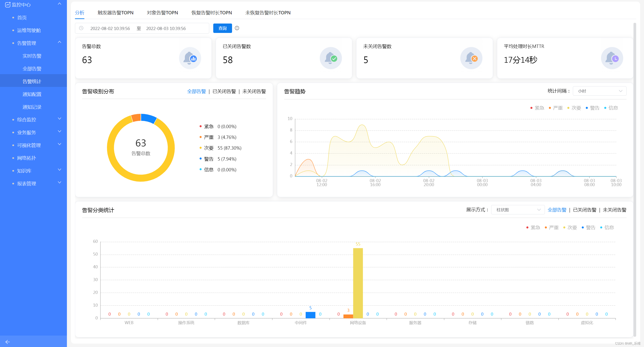Filter 告警级别分布 by 未关闭告警
Screen dimensions: 644x347
[x=254, y=91]
